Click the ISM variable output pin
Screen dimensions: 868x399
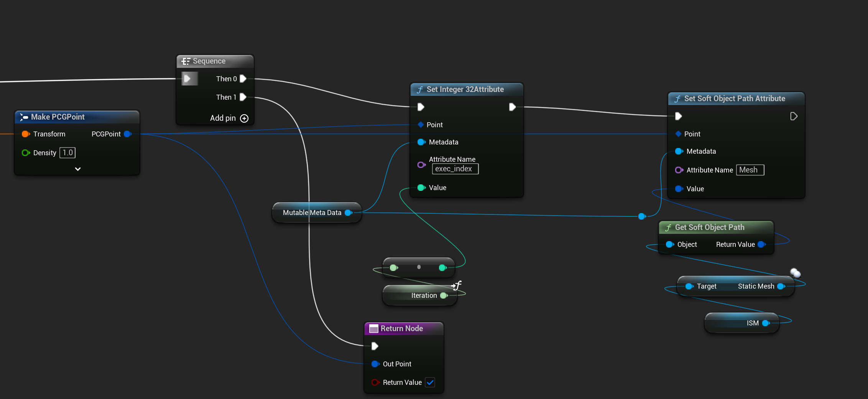(766, 323)
